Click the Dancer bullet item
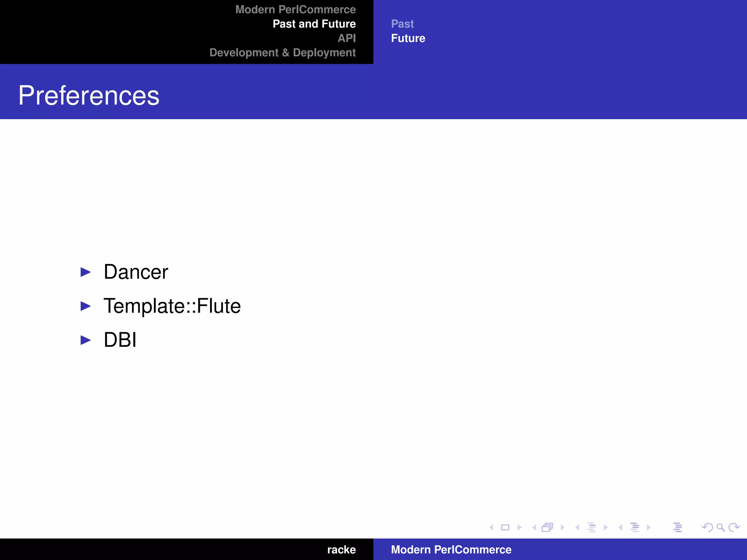The width and height of the screenshot is (747, 560). 136,272
